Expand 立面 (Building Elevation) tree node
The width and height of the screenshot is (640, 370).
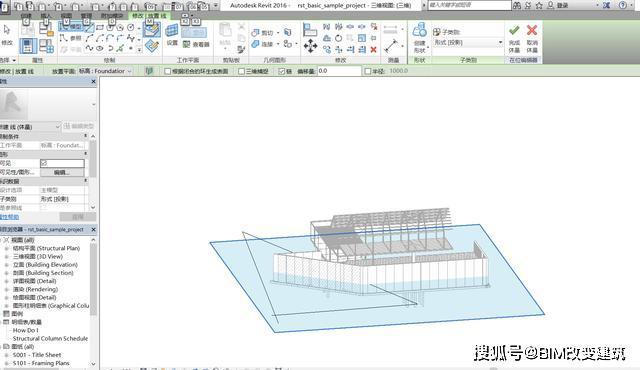7,265
